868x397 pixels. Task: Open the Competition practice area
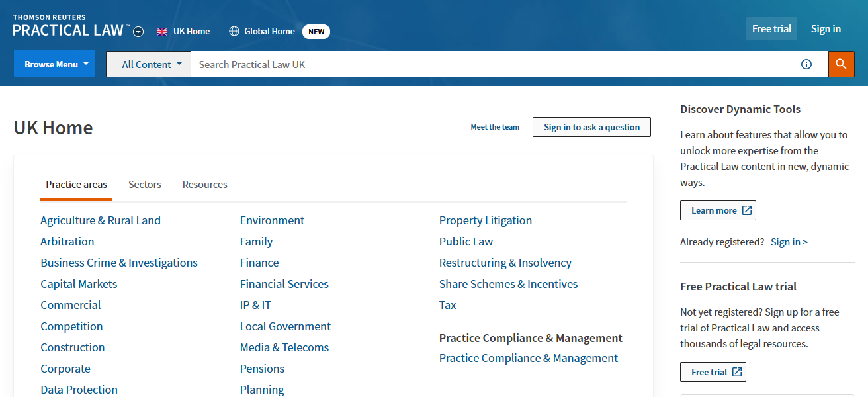[x=71, y=326]
